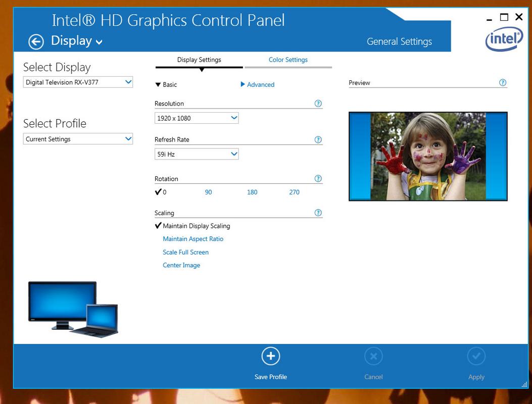Open the Select Profile dropdown
The width and height of the screenshot is (532, 404).
(x=78, y=139)
